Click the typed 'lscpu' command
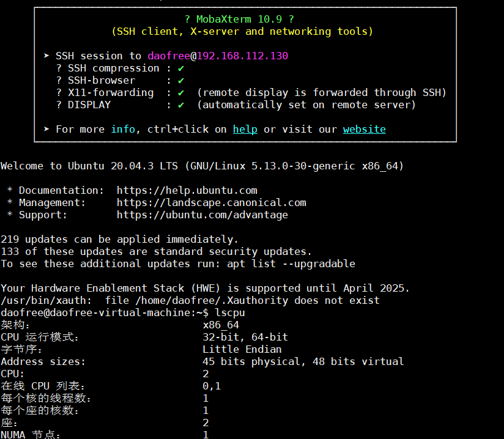Screen dimensions: 504x439 (230, 312)
